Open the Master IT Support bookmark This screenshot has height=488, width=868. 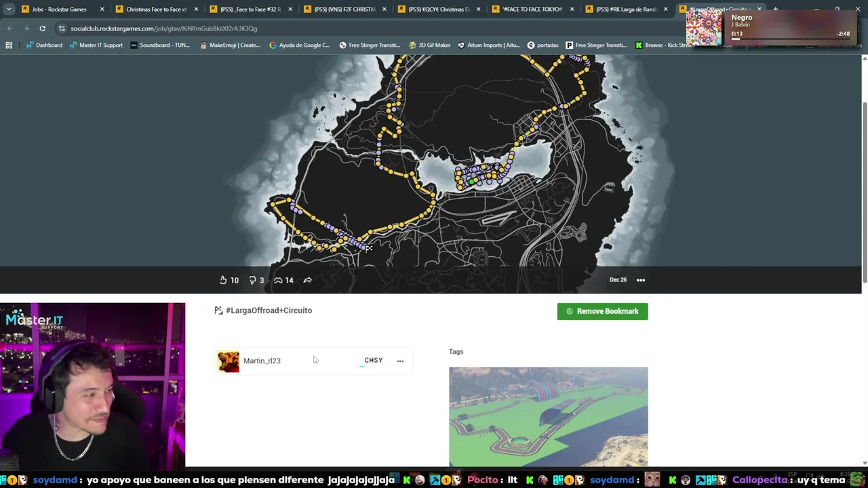[x=96, y=45]
